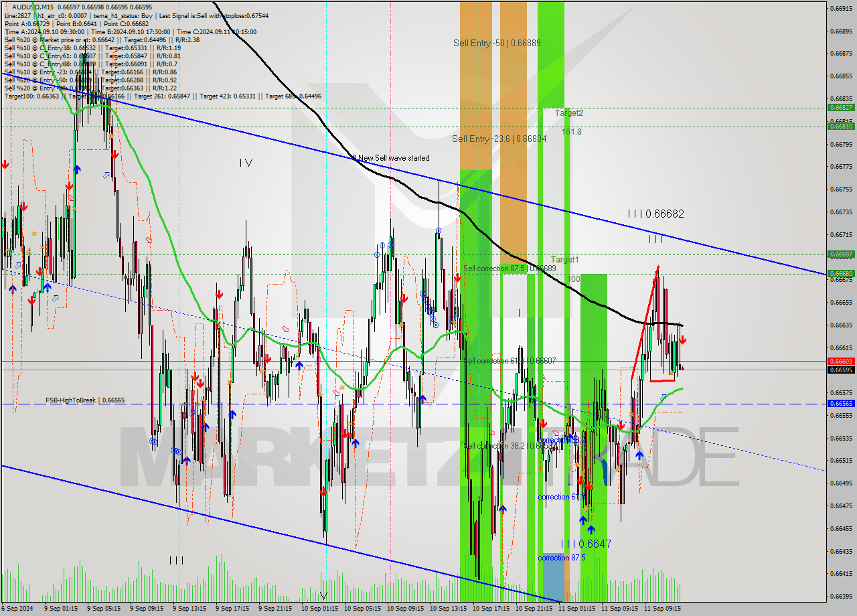Viewport: 857px width, 616px height.
Task: Click the 0.66915 price axis label
Action: (841, 8)
